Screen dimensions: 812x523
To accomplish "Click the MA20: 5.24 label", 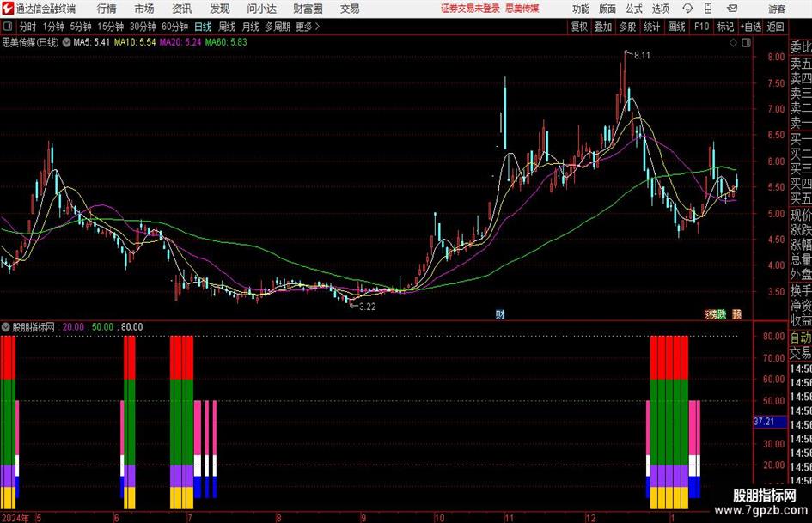I will tap(180, 42).
